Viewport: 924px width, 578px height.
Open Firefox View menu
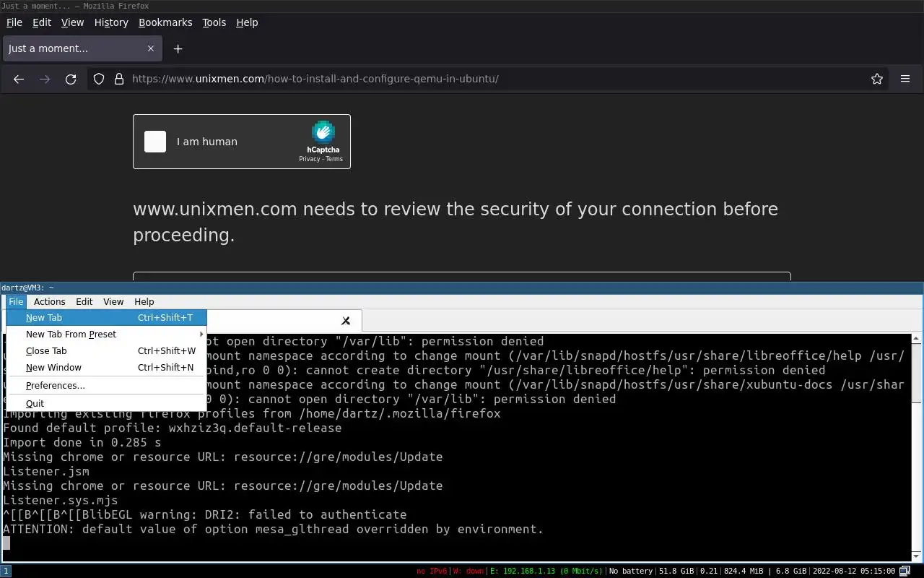point(72,22)
